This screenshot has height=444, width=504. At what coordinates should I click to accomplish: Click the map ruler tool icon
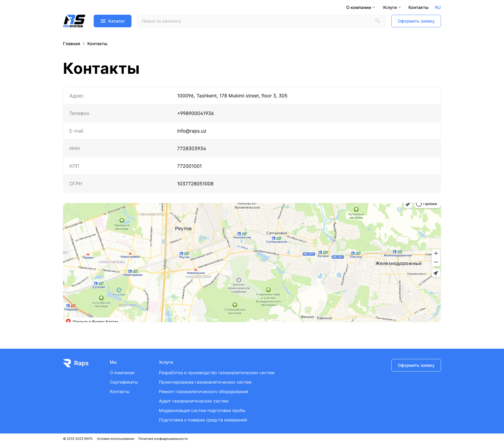click(x=408, y=205)
